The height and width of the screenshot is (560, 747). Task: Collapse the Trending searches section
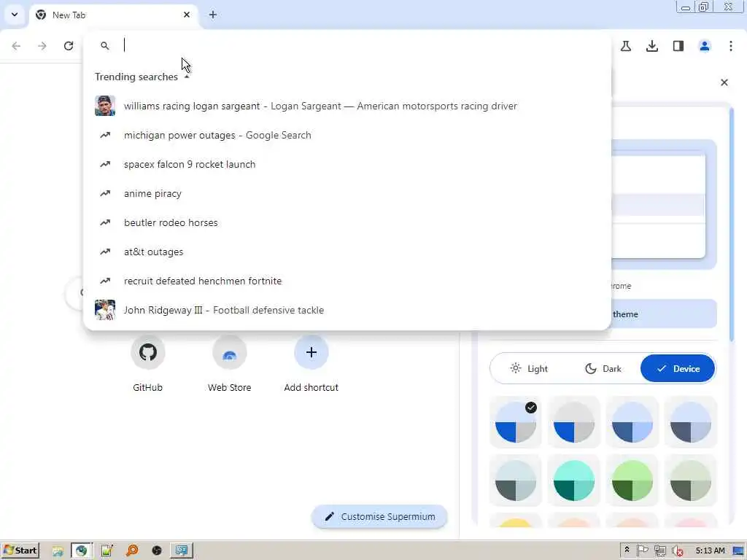tap(187, 77)
